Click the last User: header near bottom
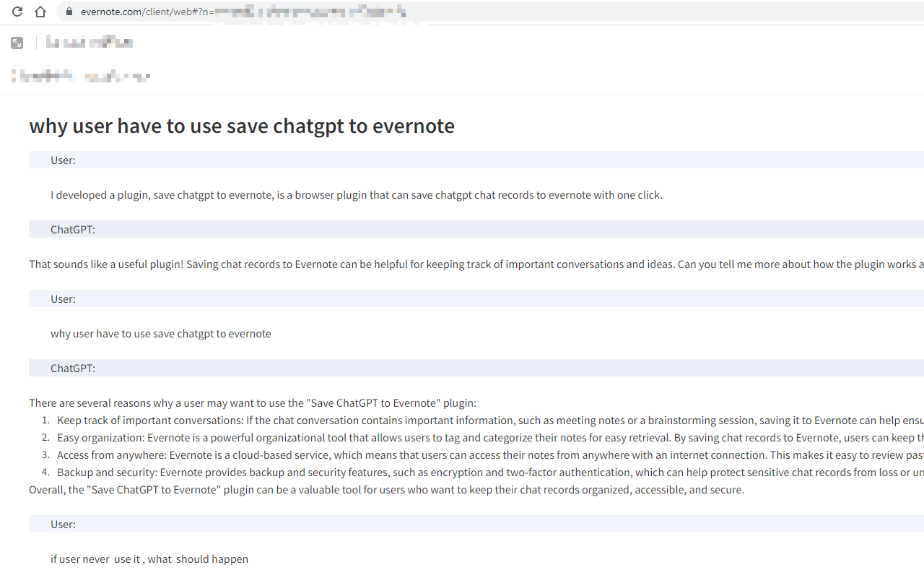 tap(63, 524)
